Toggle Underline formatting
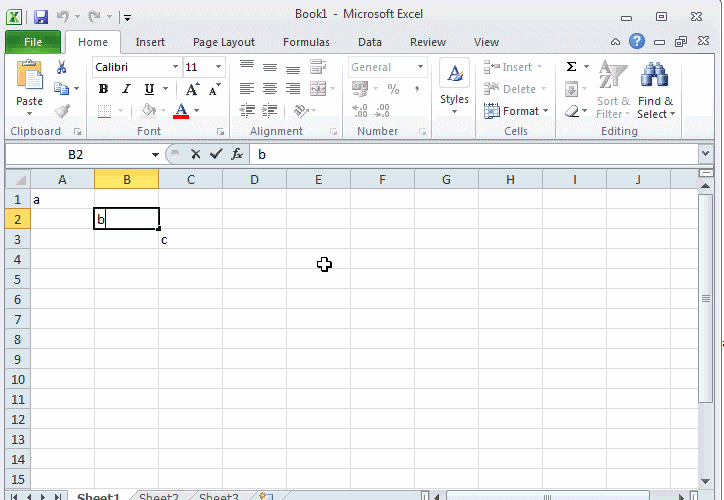Image resolution: width=724 pixels, height=500 pixels. pyautogui.click(x=149, y=90)
